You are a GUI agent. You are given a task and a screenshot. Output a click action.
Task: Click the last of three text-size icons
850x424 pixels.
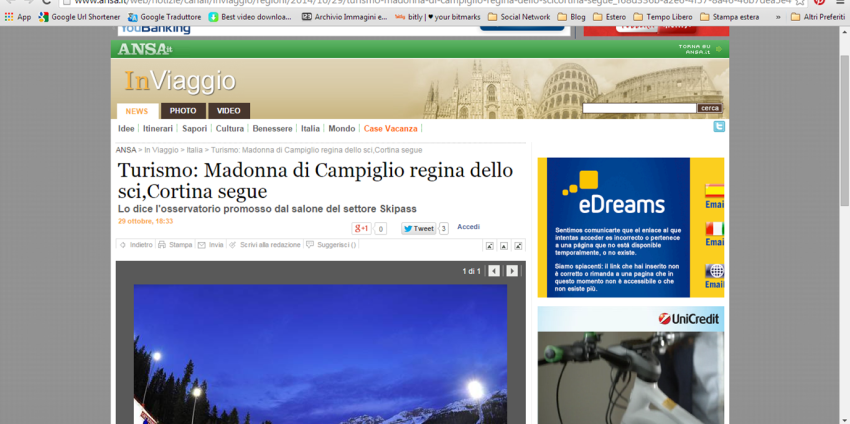[x=518, y=246]
